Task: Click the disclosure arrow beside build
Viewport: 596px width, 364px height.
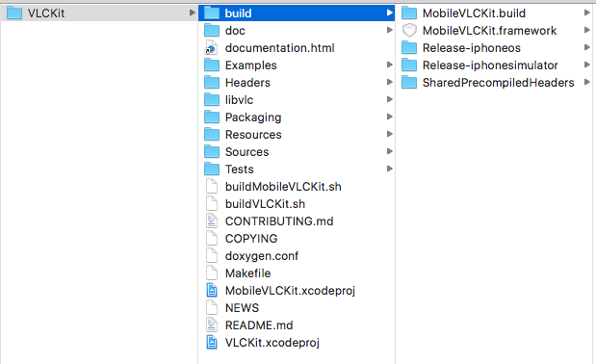Action: [x=389, y=13]
